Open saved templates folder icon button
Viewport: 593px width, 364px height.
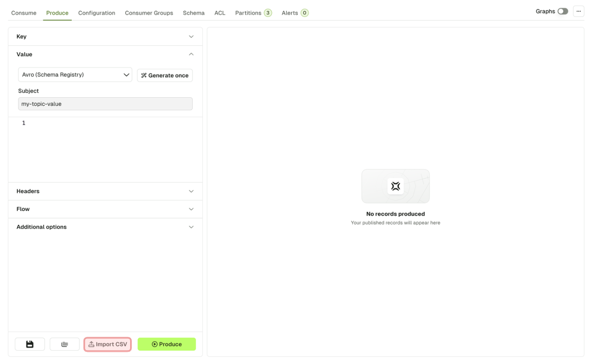point(64,344)
